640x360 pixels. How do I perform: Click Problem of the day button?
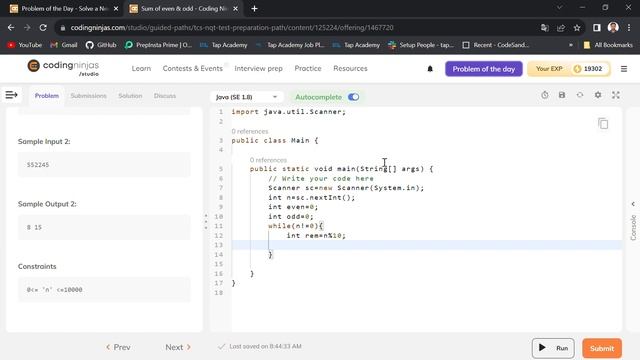[484, 69]
